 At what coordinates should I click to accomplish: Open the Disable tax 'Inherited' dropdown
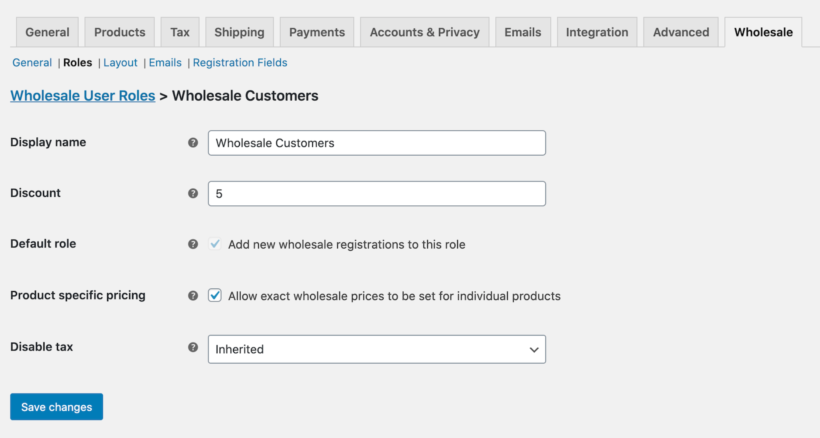tap(377, 349)
